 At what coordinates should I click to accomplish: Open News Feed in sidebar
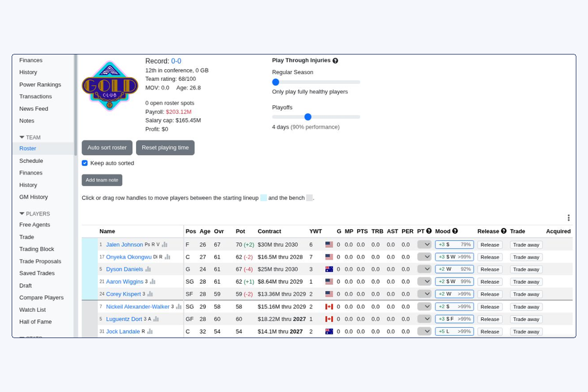tap(34, 109)
